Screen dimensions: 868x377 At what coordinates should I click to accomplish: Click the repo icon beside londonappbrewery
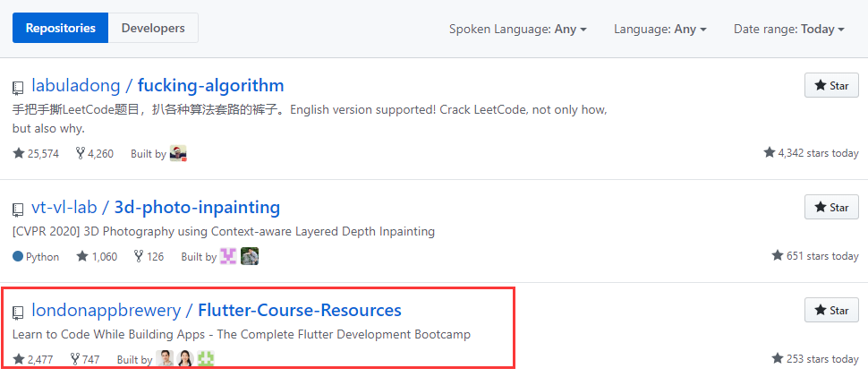click(x=18, y=313)
